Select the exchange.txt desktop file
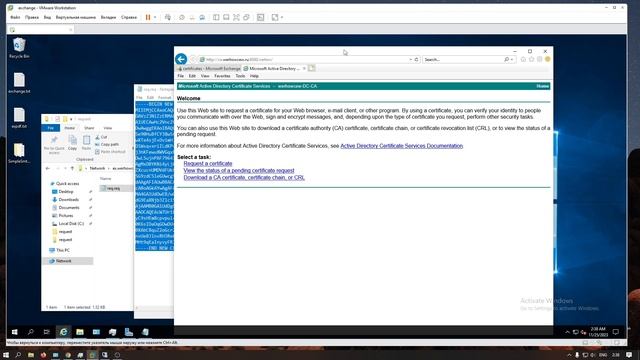The width and height of the screenshot is (640, 360). 19,83
